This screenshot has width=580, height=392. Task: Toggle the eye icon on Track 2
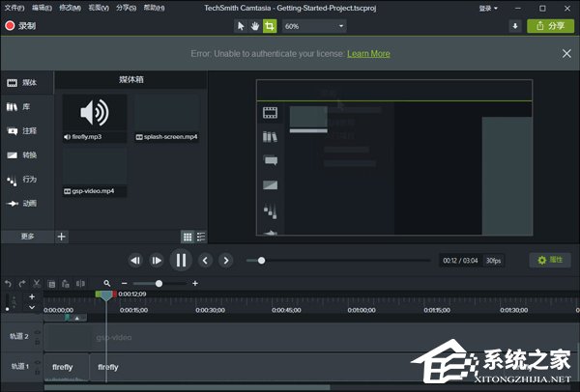pos(38,332)
